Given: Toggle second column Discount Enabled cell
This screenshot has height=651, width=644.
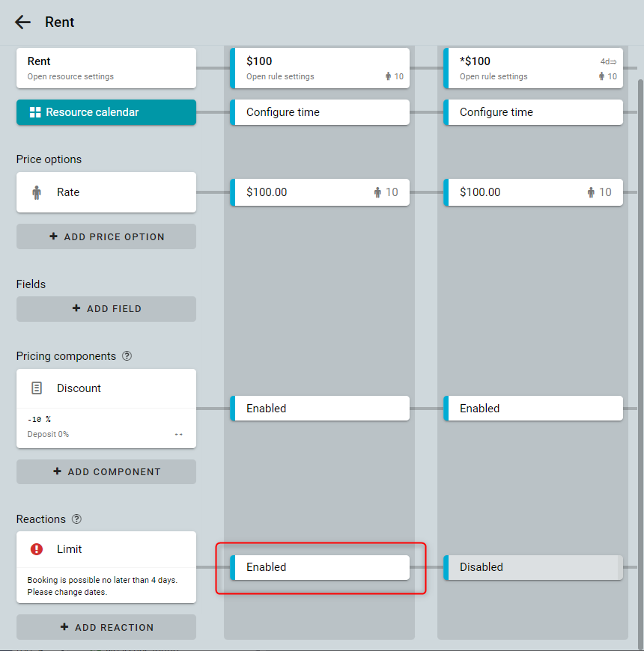Looking at the screenshot, I should [x=533, y=409].
